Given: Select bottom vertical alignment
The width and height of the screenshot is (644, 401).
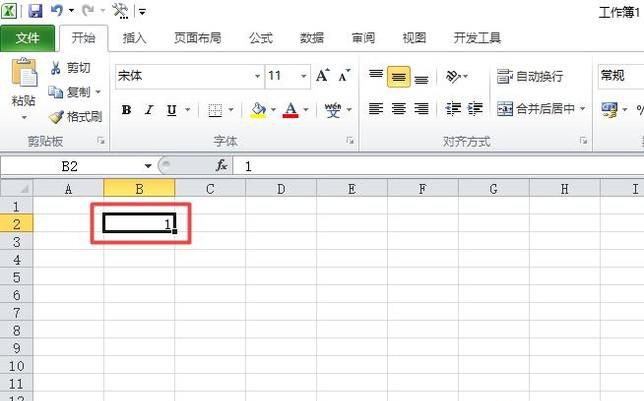Looking at the screenshot, I should coord(421,77).
